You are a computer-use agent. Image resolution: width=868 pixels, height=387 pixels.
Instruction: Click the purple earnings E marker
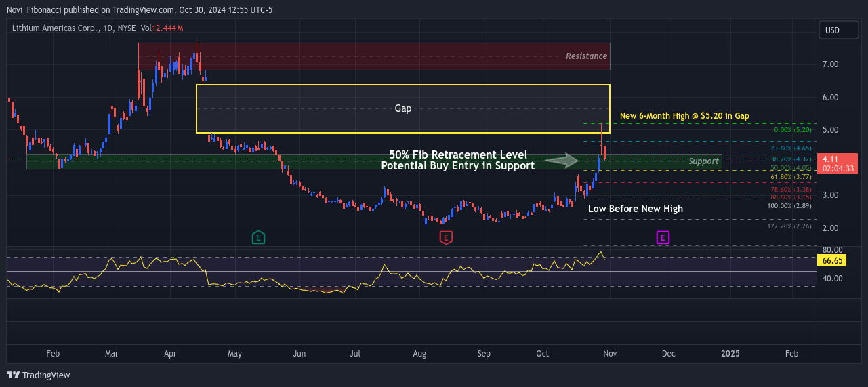tap(663, 237)
